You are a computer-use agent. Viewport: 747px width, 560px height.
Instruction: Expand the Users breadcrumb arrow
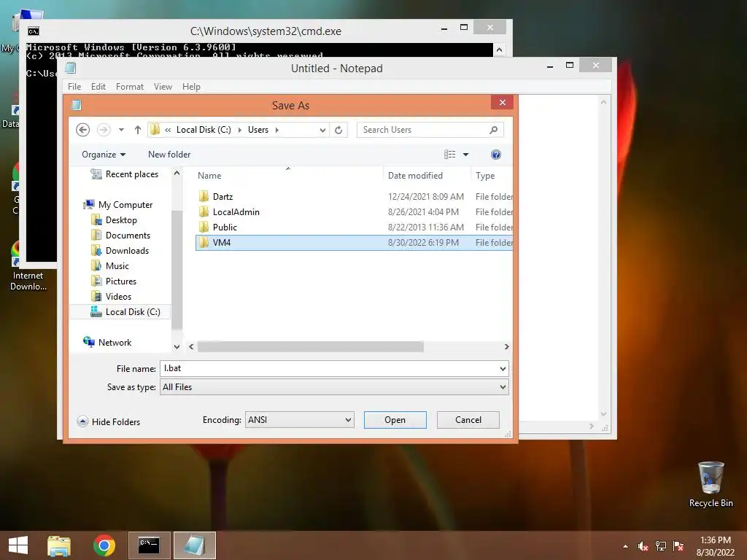click(276, 130)
